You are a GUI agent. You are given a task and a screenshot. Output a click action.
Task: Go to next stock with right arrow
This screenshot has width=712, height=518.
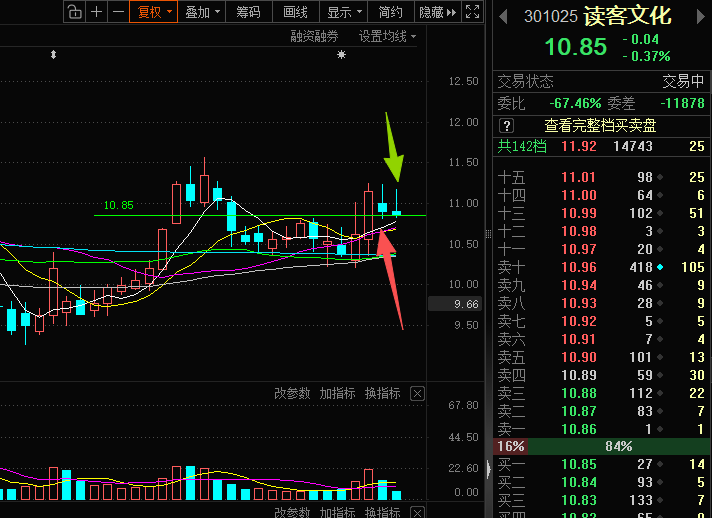(x=700, y=17)
